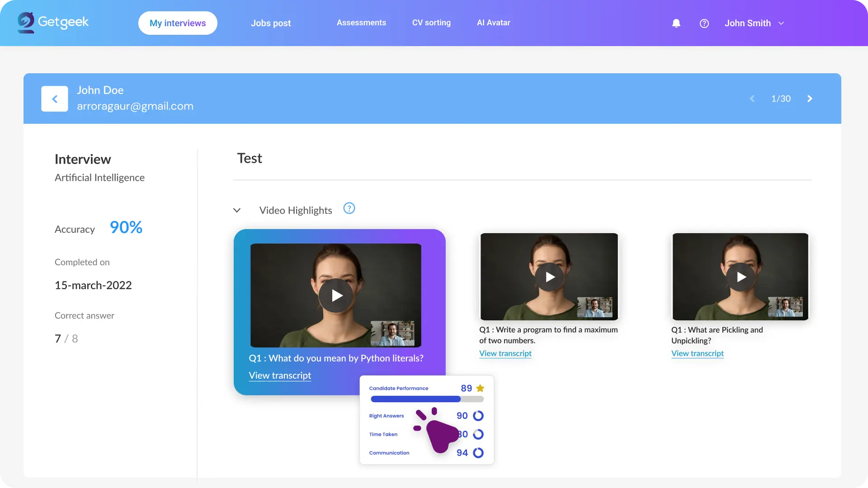Go to previous candidate arrow
The height and width of the screenshot is (488, 868).
tap(752, 99)
